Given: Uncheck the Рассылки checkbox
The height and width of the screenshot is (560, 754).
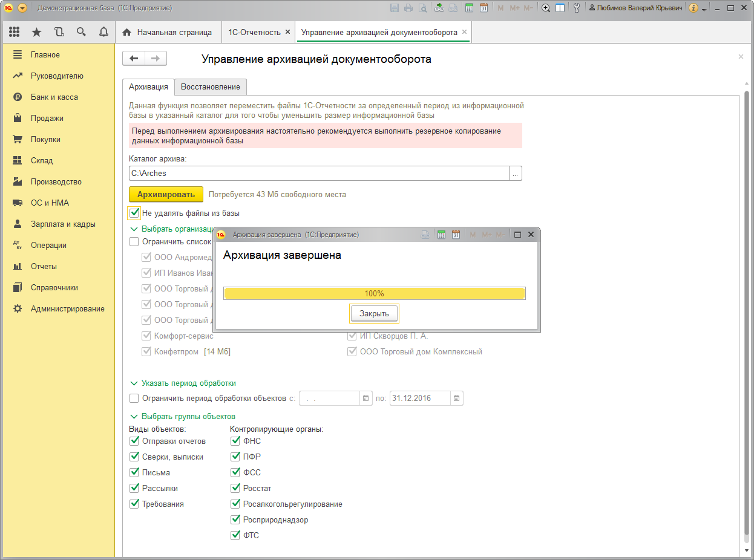Looking at the screenshot, I should (x=134, y=488).
